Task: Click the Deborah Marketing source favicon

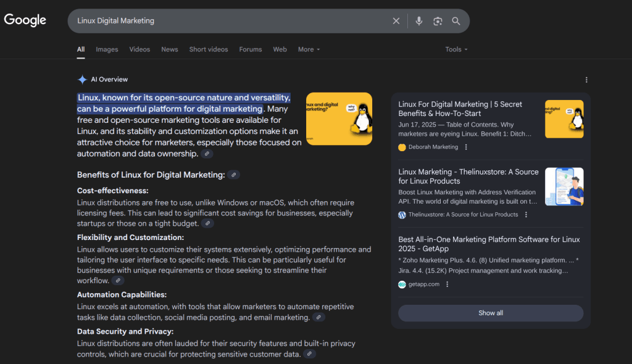Action: pyautogui.click(x=401, y=147)
